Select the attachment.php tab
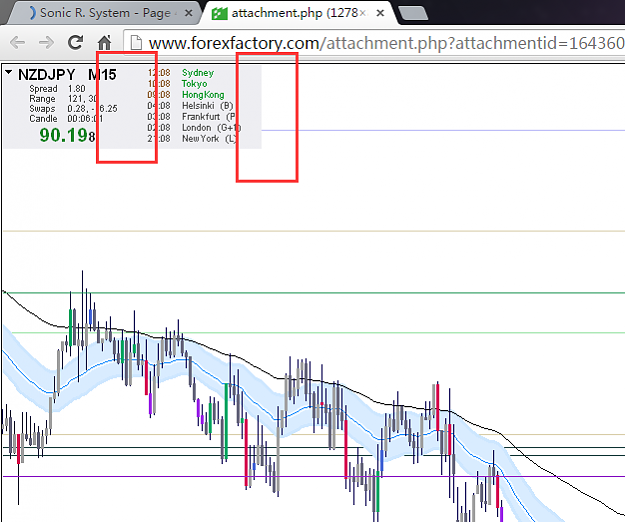The width and height of the screenshot is (625, 522). 299,13
